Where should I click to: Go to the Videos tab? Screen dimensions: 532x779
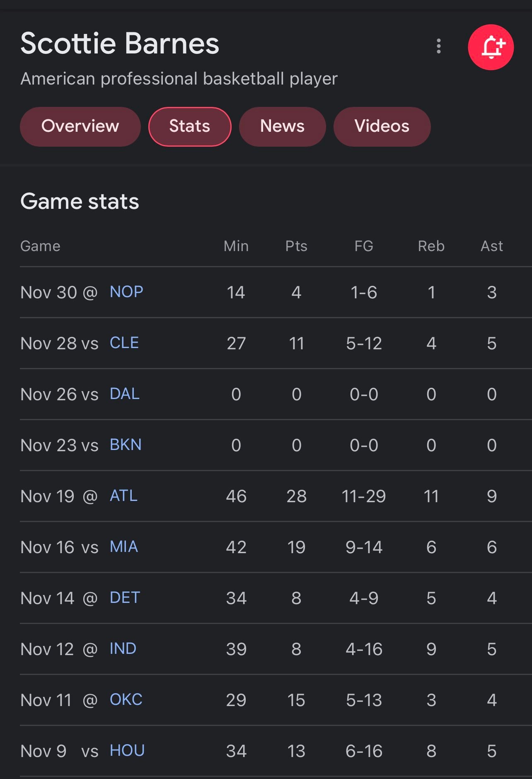(x=382, y=126)
